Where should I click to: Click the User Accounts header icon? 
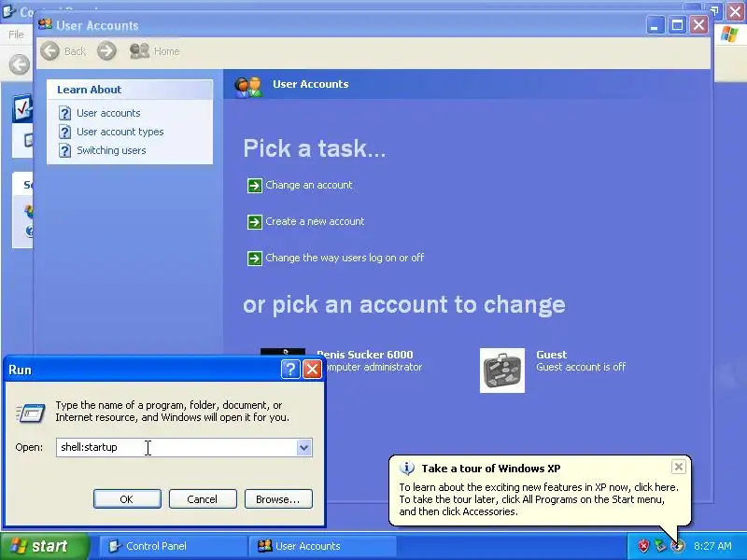pos(247,87)
